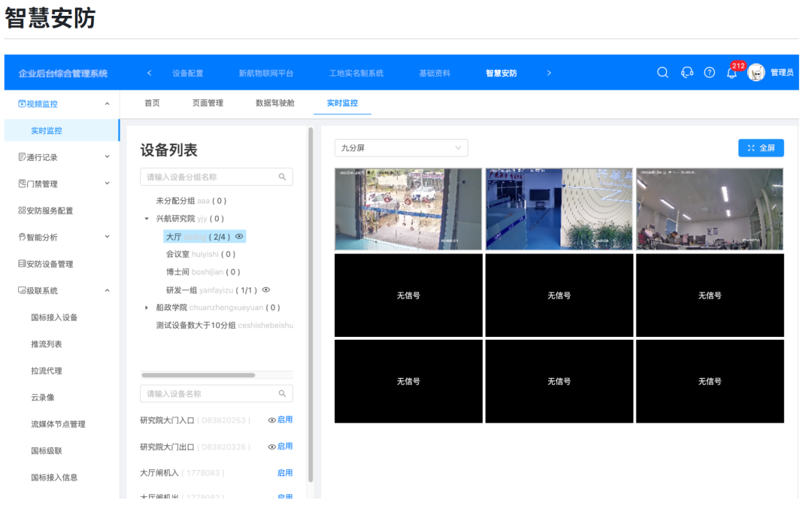Switch to the 数据驾驶舱 tab
The image size is (812, 512).
tap(275, 103)
